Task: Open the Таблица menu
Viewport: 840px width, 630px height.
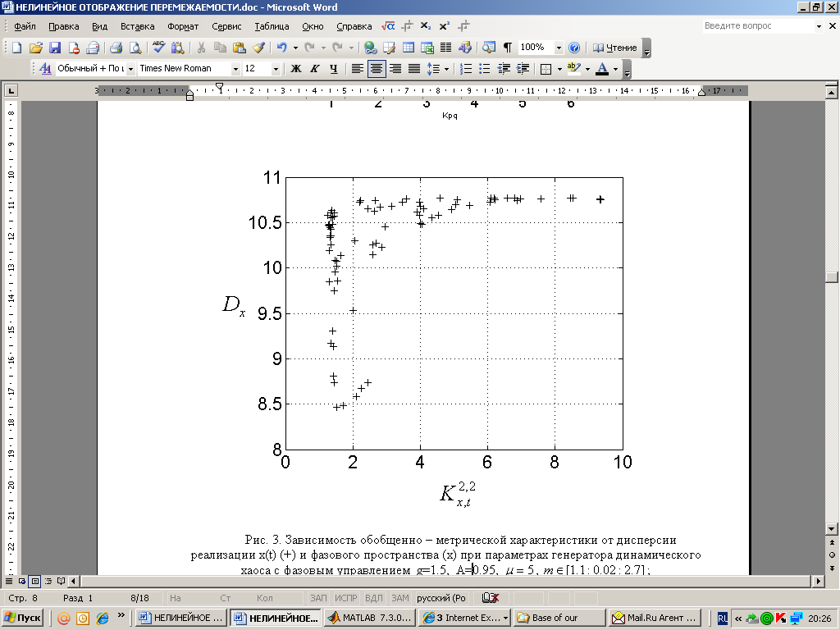Action: pyautogui.click(x=272, y=26)
